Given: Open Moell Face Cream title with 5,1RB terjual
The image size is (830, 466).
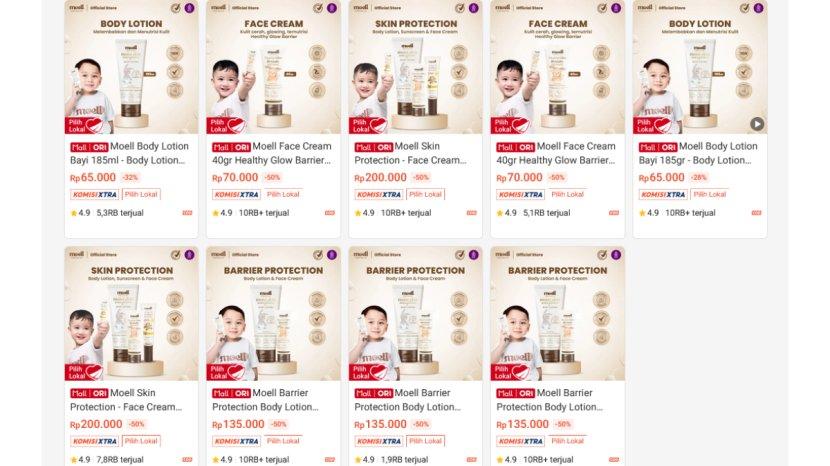Looking at the screenshot, I should 556,153.
